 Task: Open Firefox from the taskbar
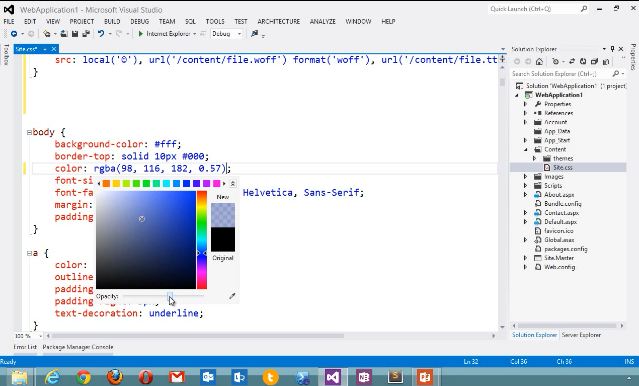[115, 377]
